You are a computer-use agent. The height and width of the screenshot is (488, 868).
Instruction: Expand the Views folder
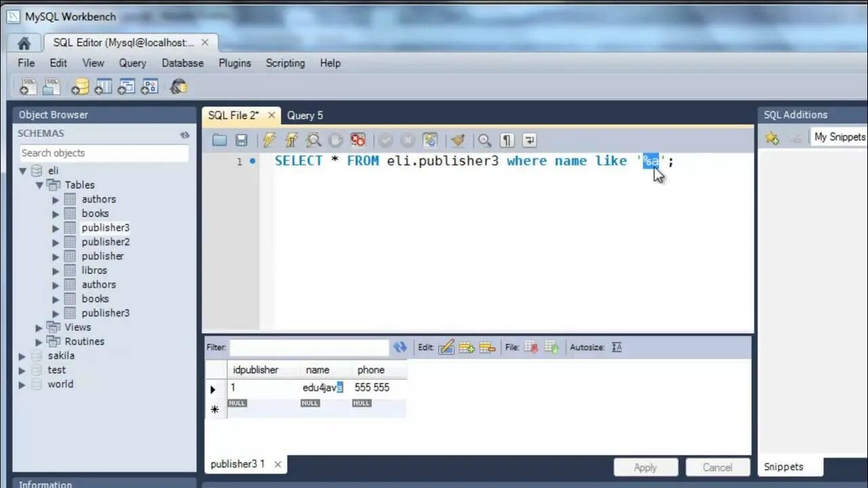[x=39, y=327]
